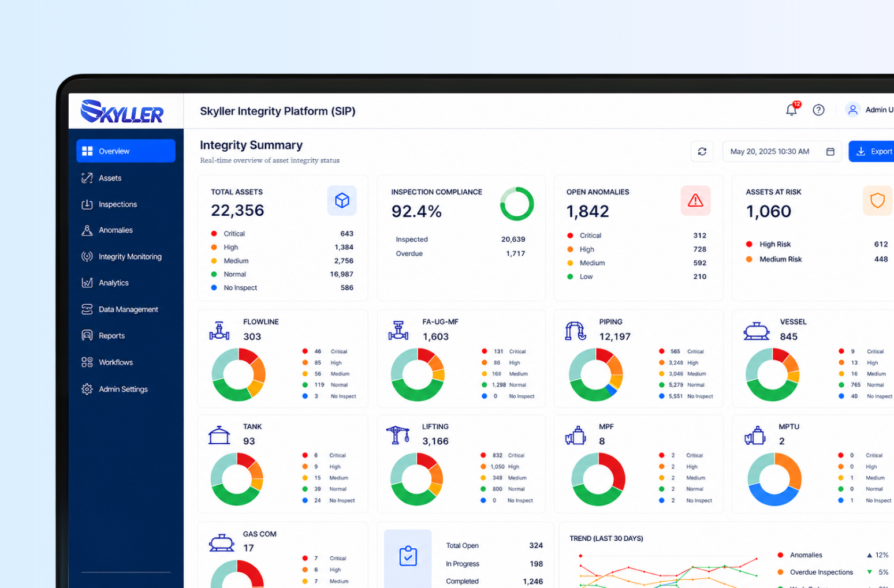Click the Data Management database icon

tap(87, 309)
